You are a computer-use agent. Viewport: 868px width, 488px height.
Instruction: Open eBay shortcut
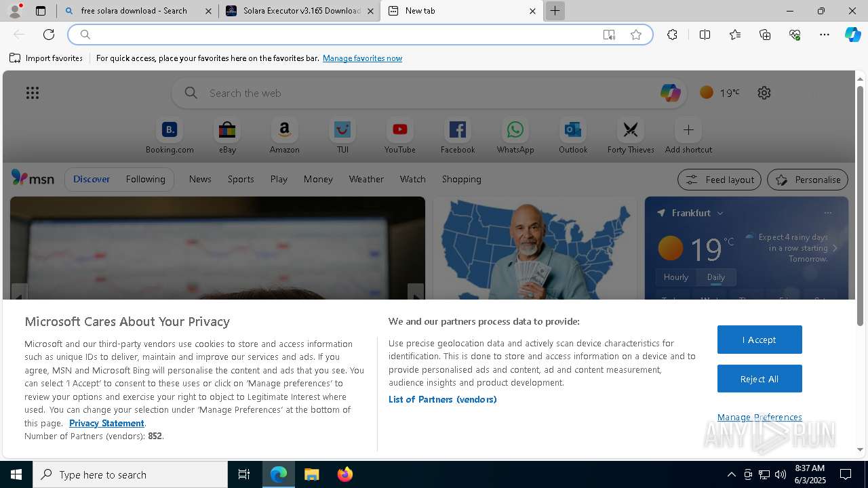point(227,136)
